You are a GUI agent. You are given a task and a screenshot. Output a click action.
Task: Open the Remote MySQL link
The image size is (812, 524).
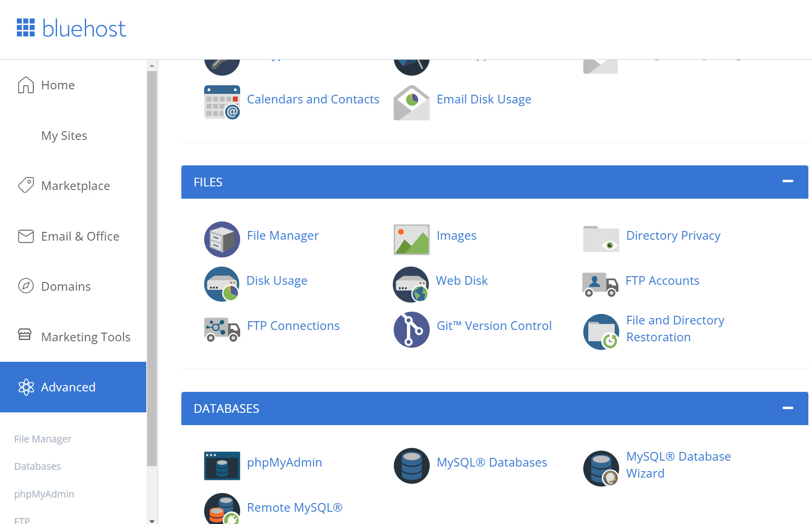[294, 508]
